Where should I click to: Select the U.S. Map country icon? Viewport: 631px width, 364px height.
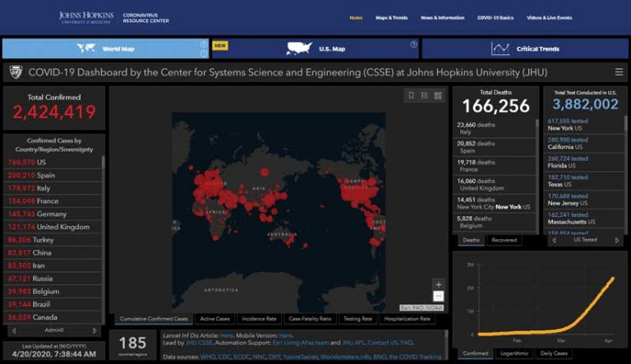[299, 48]
